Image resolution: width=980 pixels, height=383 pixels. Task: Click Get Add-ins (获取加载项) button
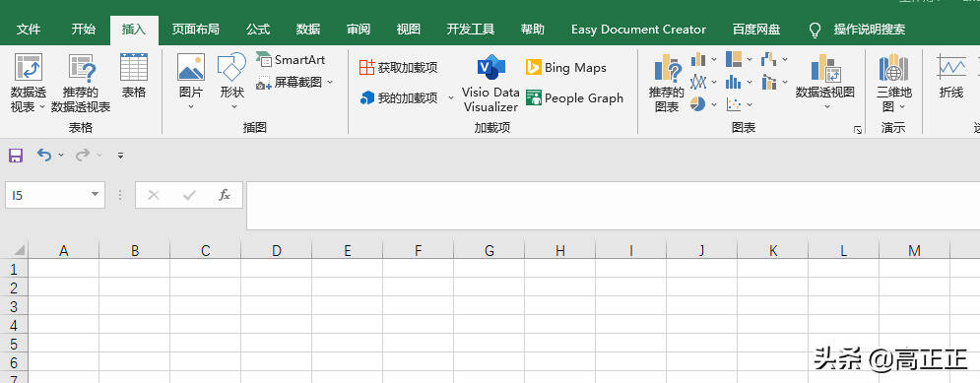(399, 68)
